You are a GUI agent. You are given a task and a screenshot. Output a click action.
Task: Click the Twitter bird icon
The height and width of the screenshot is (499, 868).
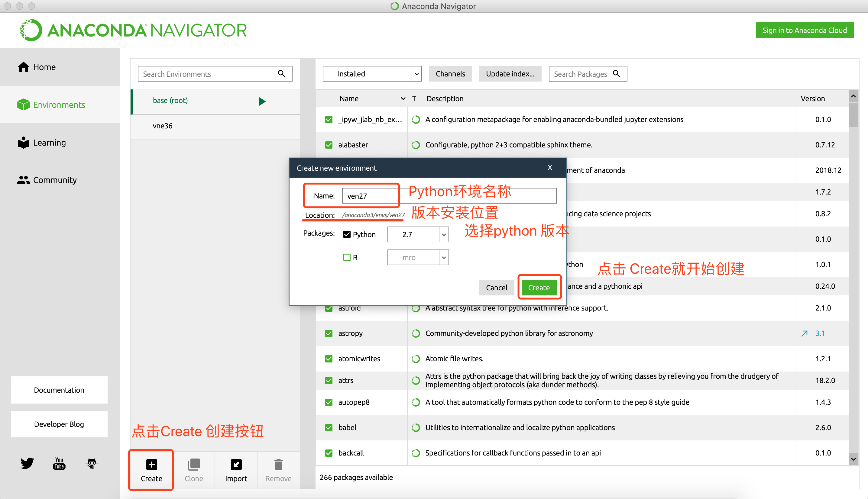pos(27,463)
